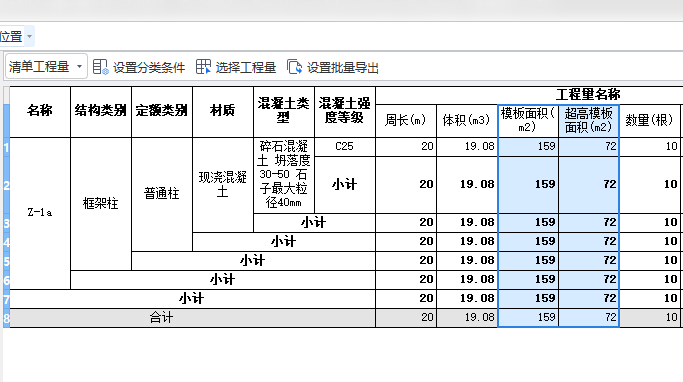The image size is (683, 382).
Task: Click 模板面积 159 in the 合计 row
Action: point(528,318)
